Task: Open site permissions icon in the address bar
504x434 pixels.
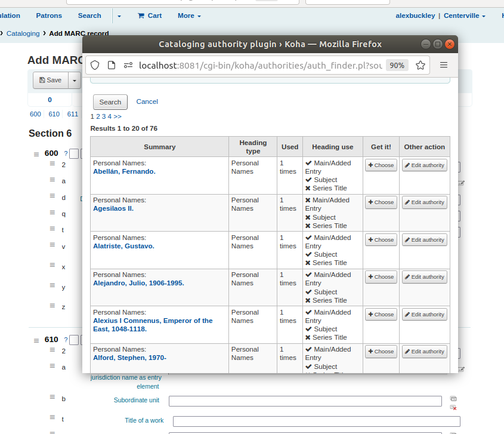Action: 128,65
